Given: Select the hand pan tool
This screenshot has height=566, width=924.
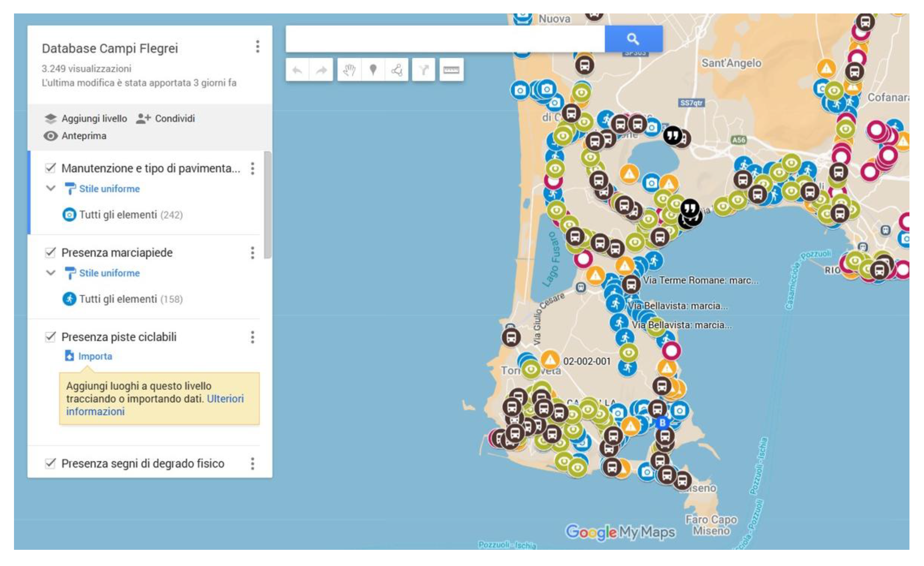Looking at the screenshot, I should point(349,70).
